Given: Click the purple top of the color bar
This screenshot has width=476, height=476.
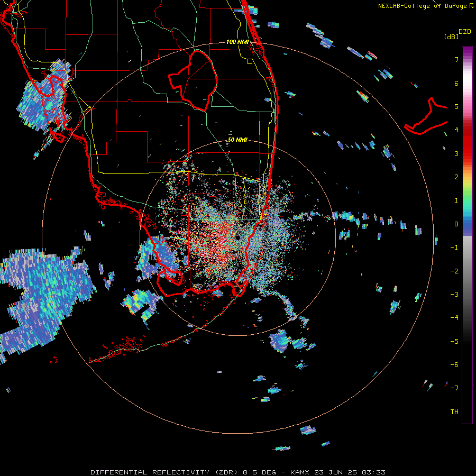Looking at the screenshot, I should coord(467,52).
